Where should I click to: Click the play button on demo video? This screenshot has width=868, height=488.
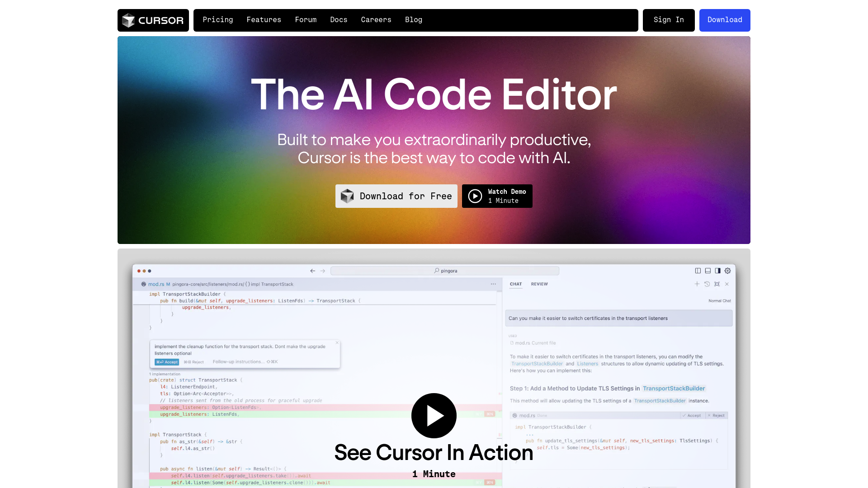coord(434,415)
